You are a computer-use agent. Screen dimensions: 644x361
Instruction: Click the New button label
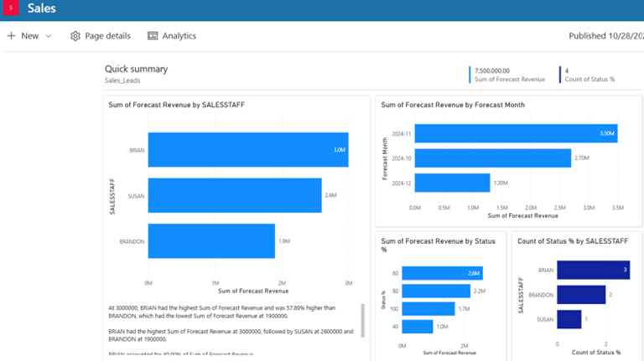30,36
